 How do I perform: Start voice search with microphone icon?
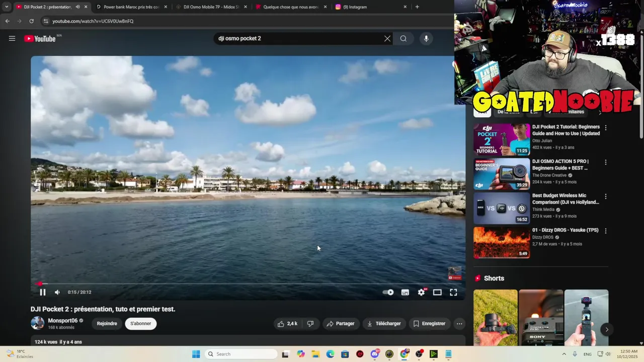(x=426, y=39)
